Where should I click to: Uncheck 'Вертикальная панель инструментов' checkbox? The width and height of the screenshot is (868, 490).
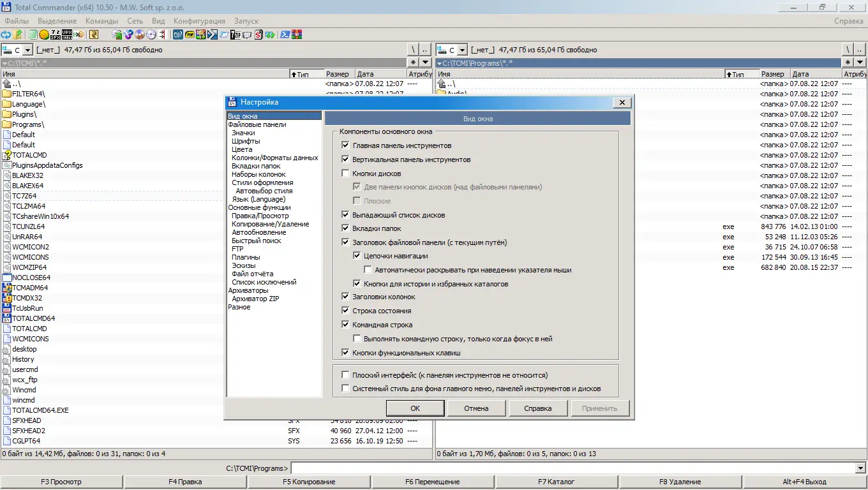(346, 160)
